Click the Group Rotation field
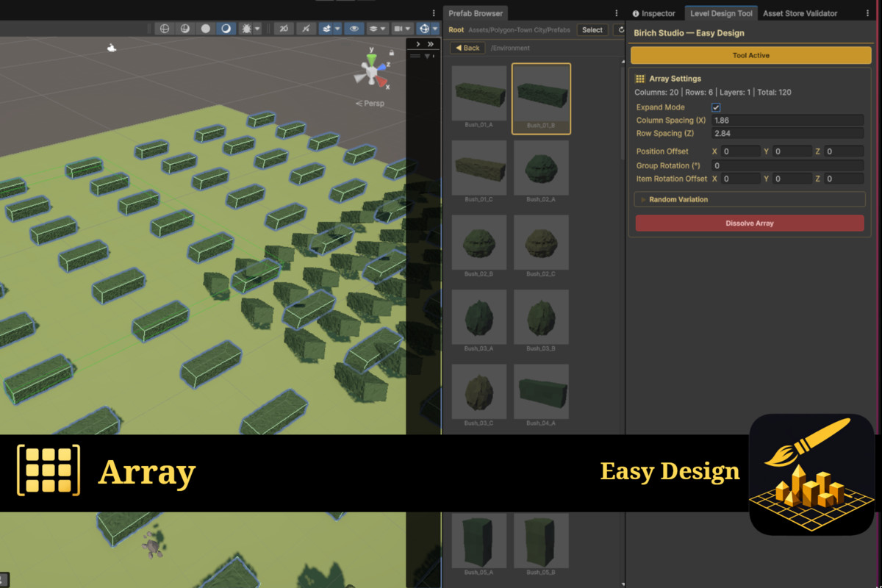 point(787,165)
